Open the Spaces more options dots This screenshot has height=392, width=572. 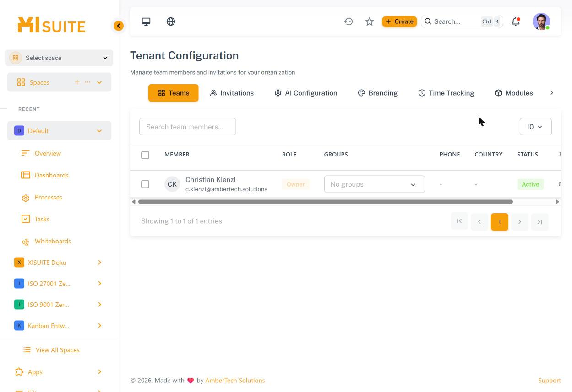tap(87, 82)
